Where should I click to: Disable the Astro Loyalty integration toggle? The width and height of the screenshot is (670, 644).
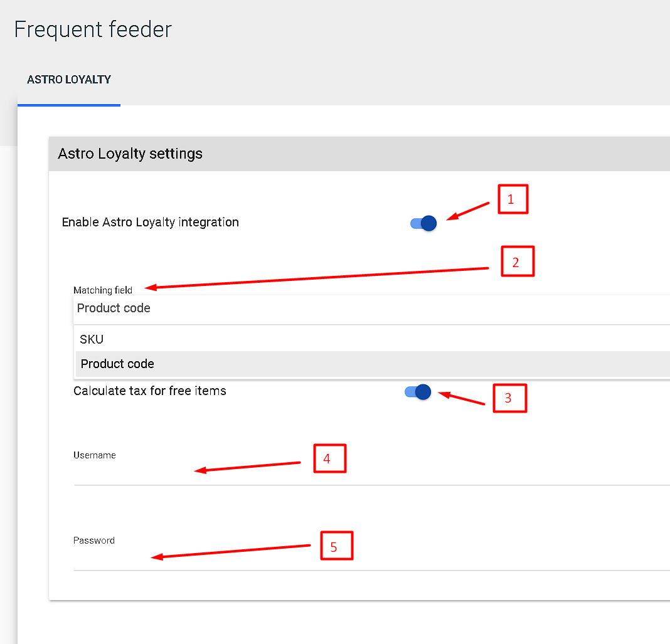(424, 223)
